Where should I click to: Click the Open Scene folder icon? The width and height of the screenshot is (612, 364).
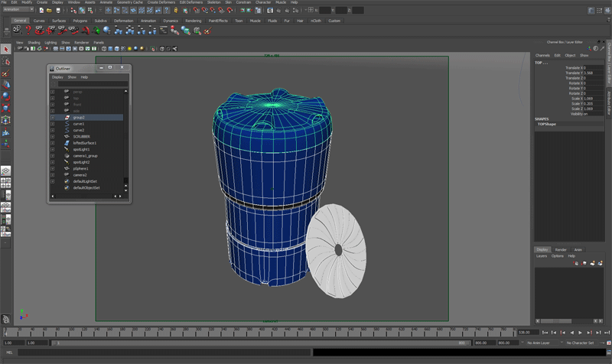point(49,10)
